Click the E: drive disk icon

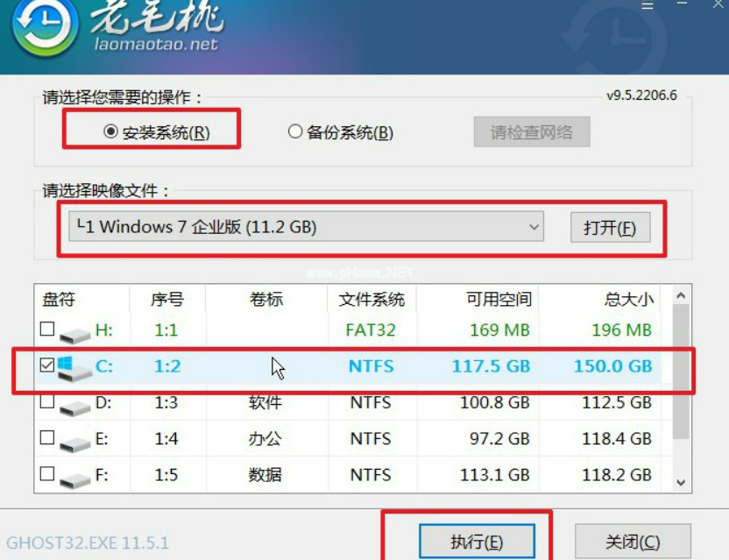pos(74,442)
